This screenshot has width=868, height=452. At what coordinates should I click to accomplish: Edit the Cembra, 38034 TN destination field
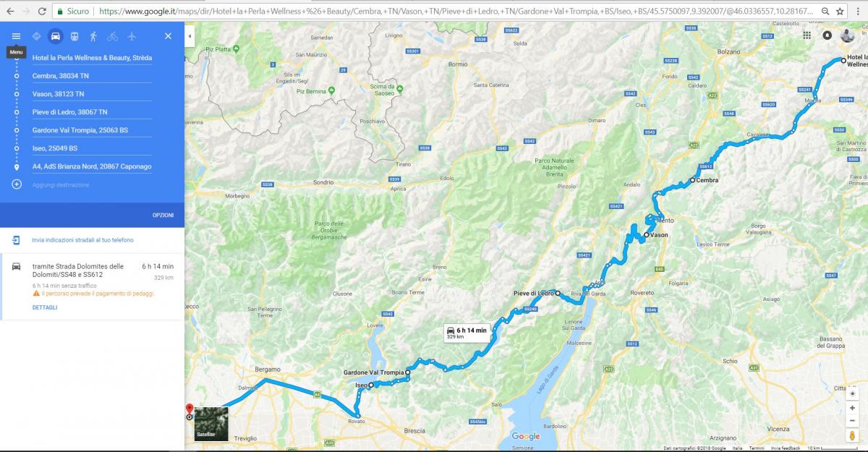pyautogui.click(x=92, y=76)
